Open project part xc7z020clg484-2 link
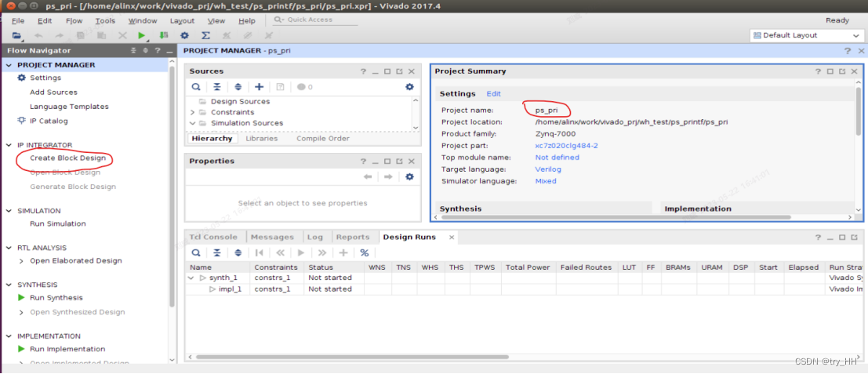Image resolution: width=868 pixels, height=374 pixels. point(566,146)
